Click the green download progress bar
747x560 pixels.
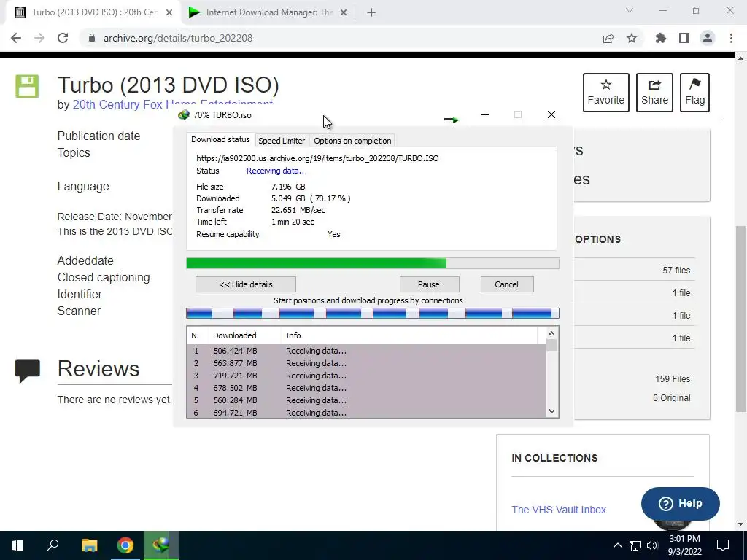pos(373,263)
